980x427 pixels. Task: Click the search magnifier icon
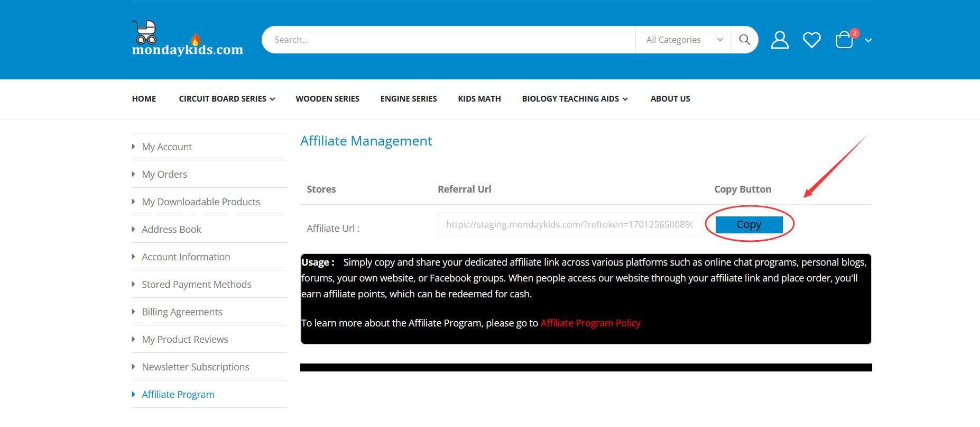(x=744, y=40)
